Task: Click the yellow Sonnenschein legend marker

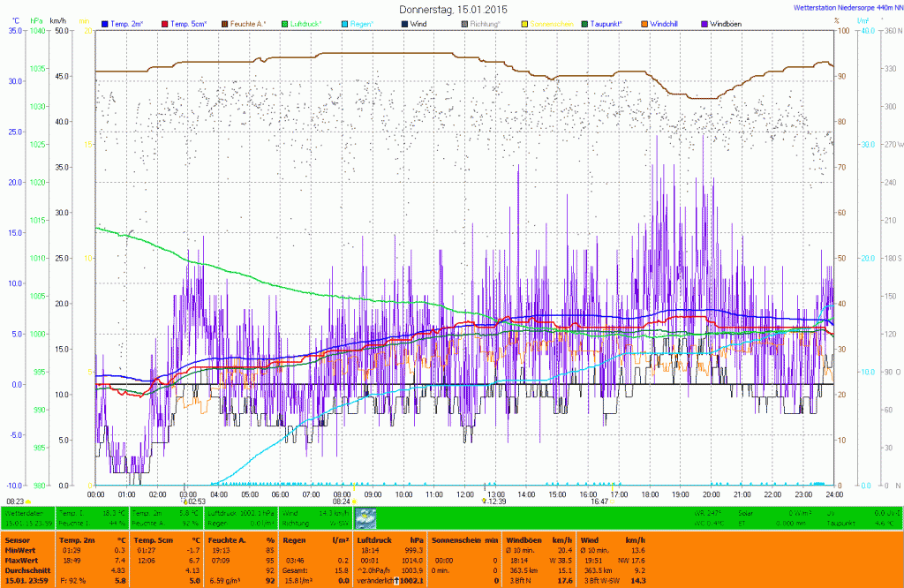Action: click(x=524, y=23)
